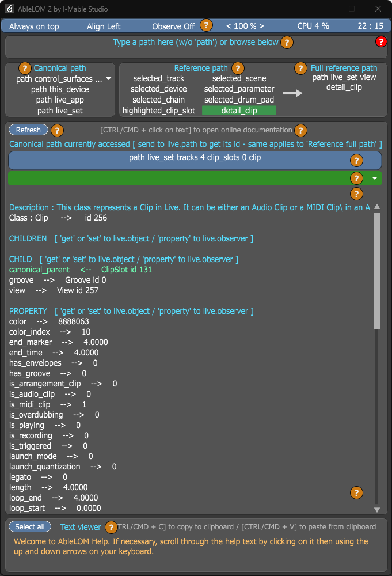
Task: Click help icon in blue canonical path bar
Action: (x=356, y=161)
